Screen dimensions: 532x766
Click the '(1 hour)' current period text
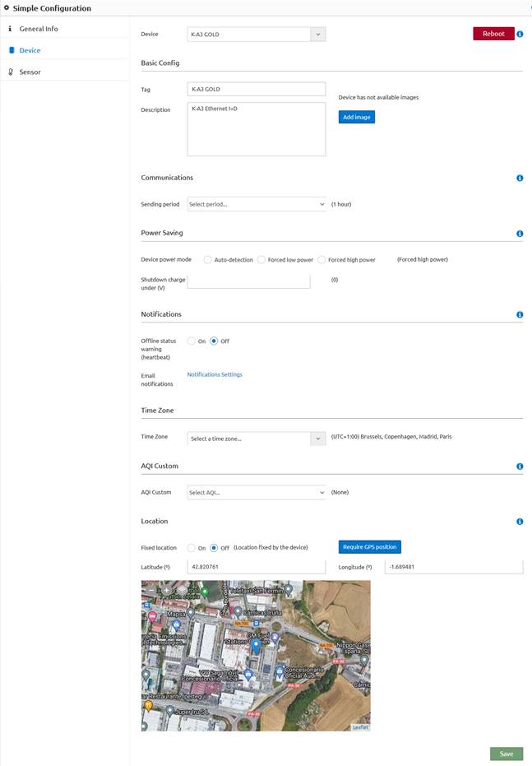click(341, 204)
